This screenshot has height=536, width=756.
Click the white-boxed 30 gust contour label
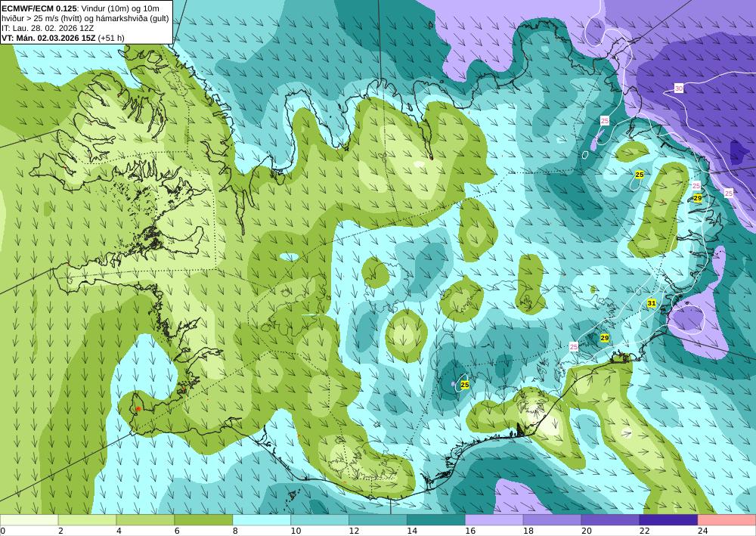679,88
